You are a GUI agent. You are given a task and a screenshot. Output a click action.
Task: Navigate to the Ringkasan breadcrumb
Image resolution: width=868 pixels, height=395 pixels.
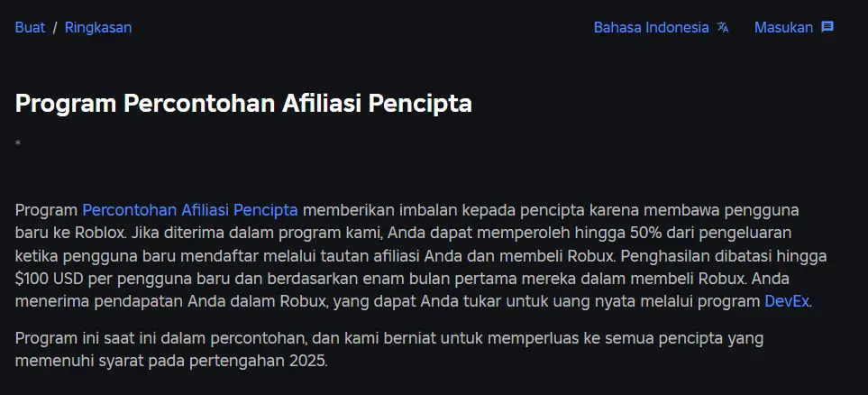[x=98, y=27]
